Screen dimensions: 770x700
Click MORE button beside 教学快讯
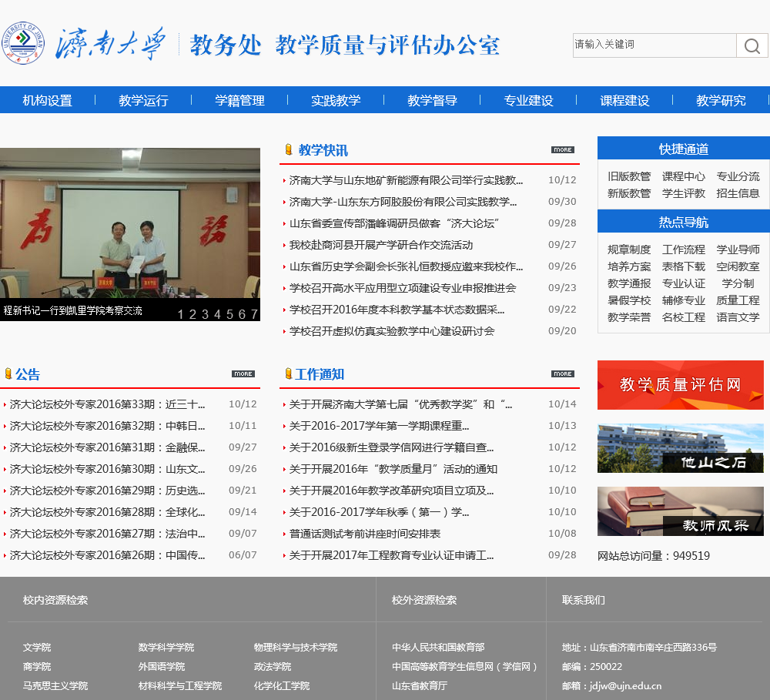pyautogui.click(x=563, y=150)
